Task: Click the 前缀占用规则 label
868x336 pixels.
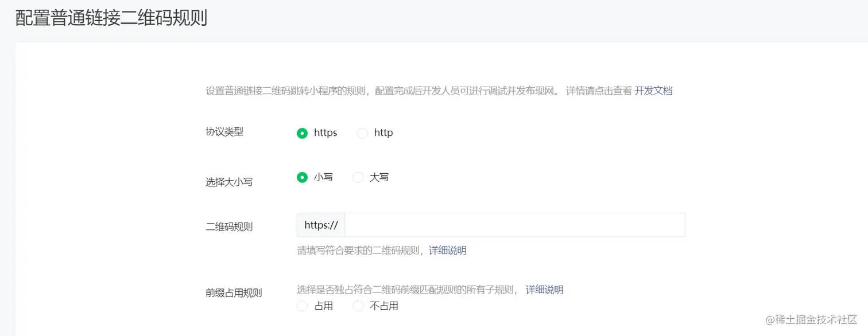Action: pyautogui.click(x=234, y=293)
